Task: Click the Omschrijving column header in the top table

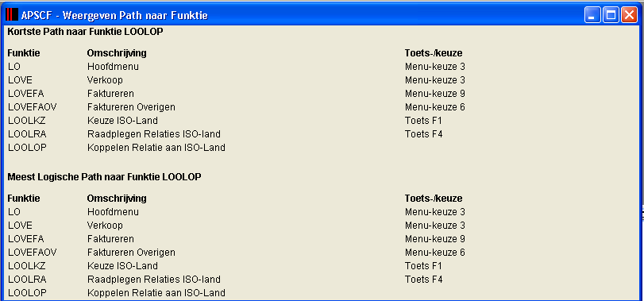Action: 117,53
